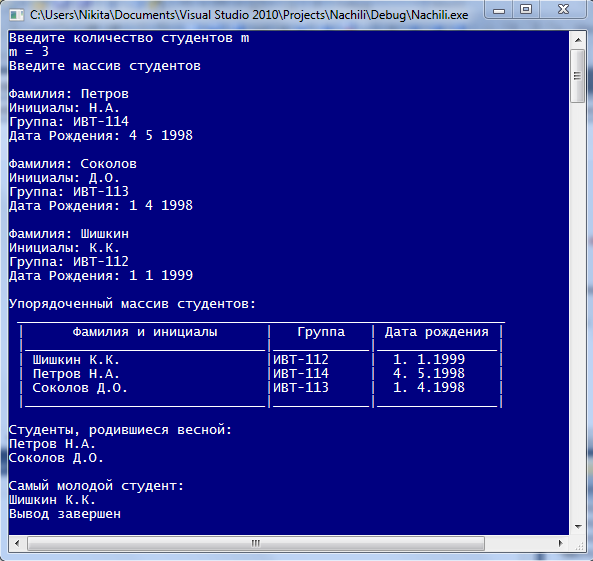
Task: Click the table cell "Соколов Д.О."
Action: click(80, 388)
